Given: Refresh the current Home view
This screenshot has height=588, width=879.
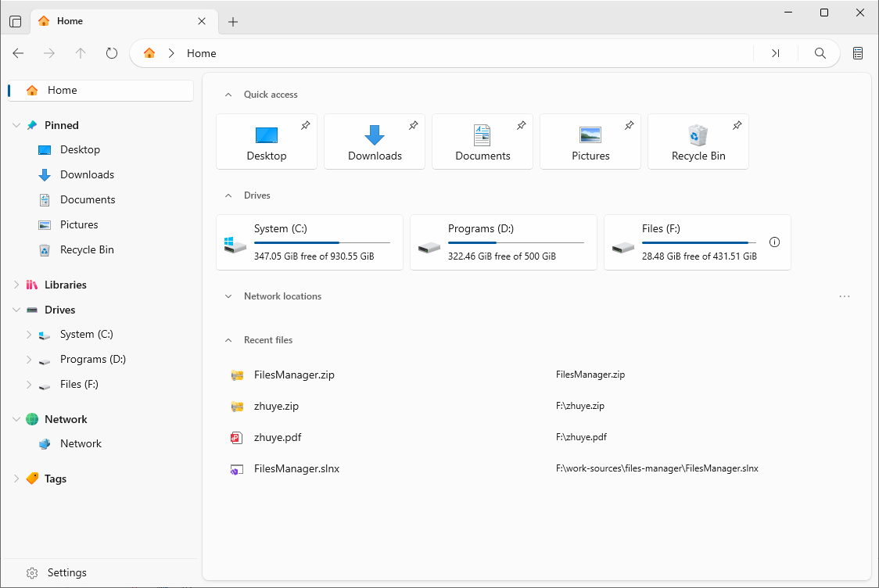Looking at the screenshot, I should (x=112, y=53).
